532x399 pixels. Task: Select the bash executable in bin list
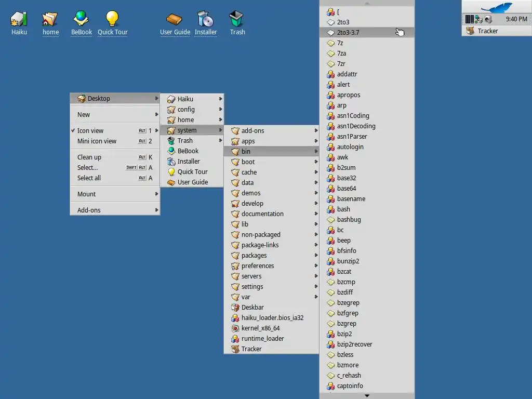[367, 209]
